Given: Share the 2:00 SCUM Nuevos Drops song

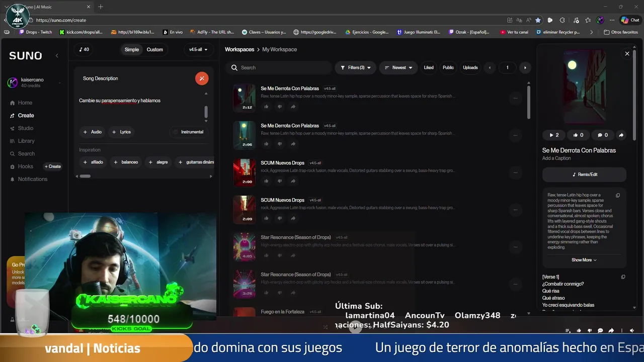Looking at the screenshot, I should click(293, 181).
